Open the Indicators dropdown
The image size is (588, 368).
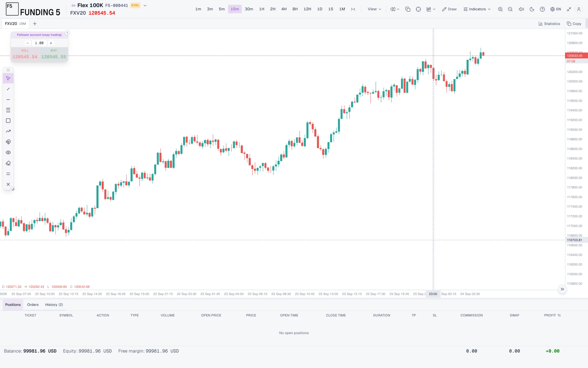tap(477, 9)
